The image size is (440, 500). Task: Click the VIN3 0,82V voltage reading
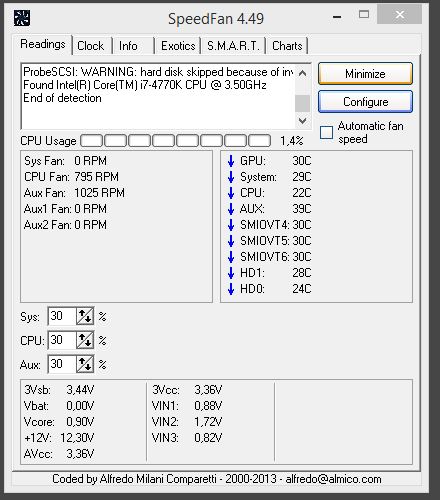[x=187, y=438]
